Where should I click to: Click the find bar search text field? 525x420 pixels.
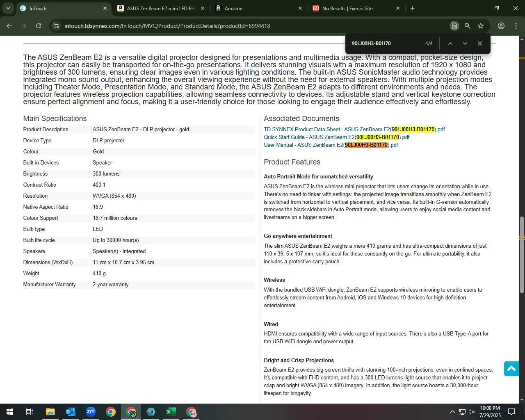point(386,43)
